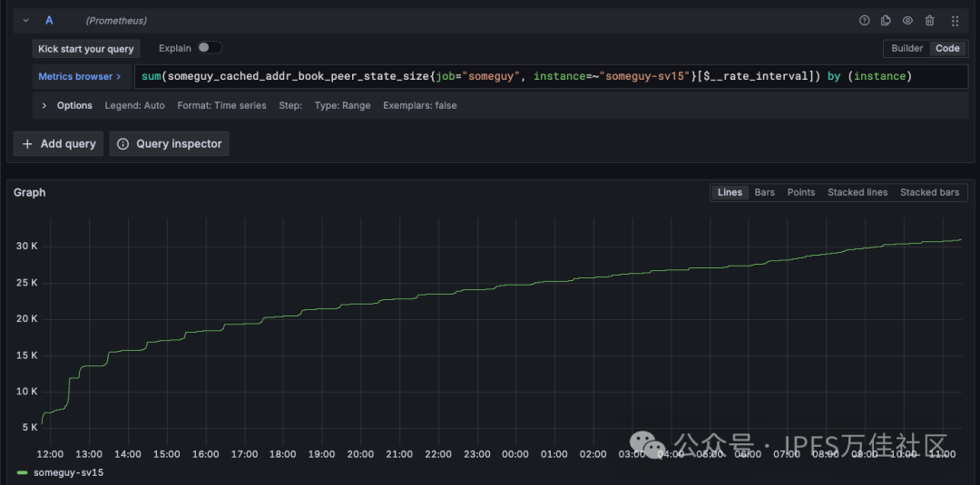The image size is (980, 485).
Task: Click the Exemplars: false text
Action: [420, 105]
